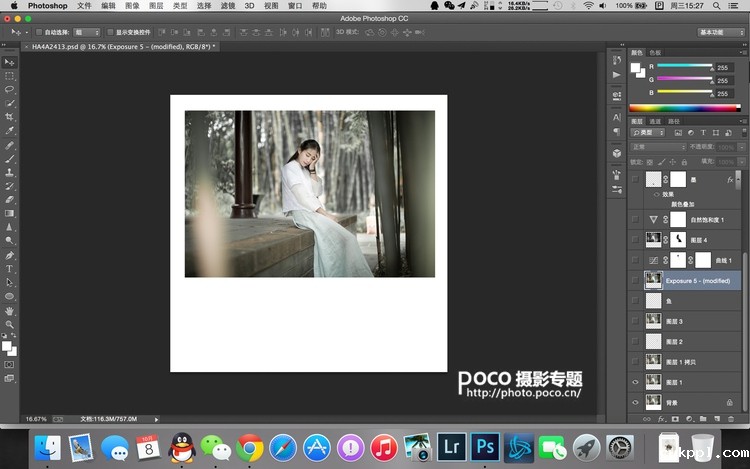This screenshot has height=469, width=750.
Task: Open the 基本功能 workspace dropdown
Action: point(720,32)
